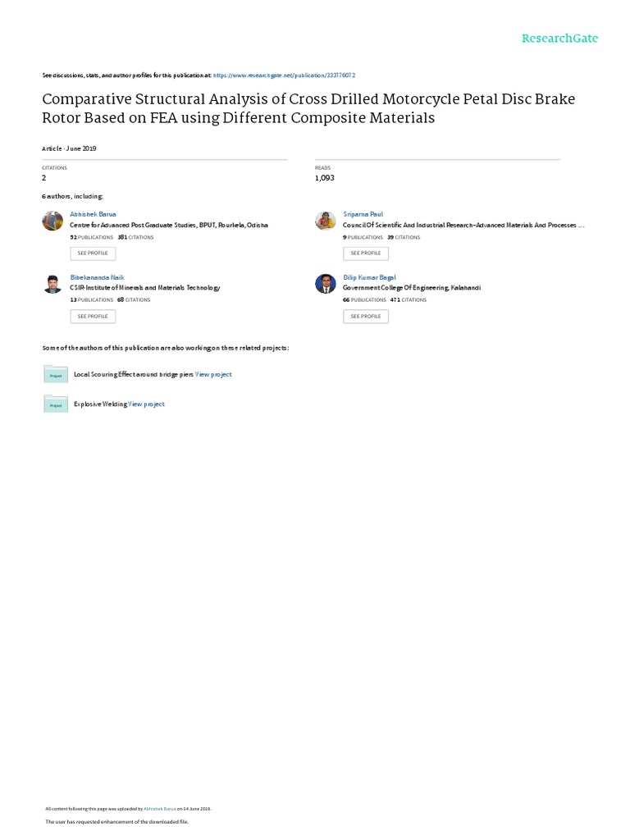Click See Profile under Bibekananda Naik
This screenshot has height=840, width=630.
(x=93, y=317)
